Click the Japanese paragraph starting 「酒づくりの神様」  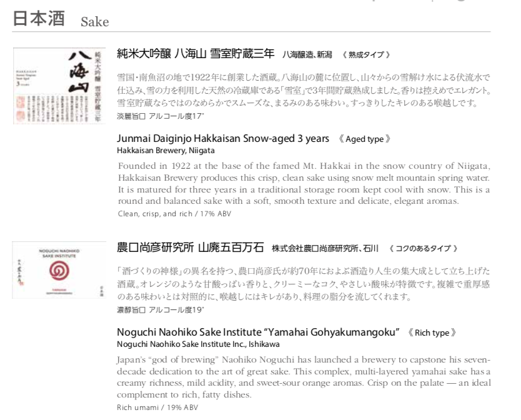tap(304, 284)
